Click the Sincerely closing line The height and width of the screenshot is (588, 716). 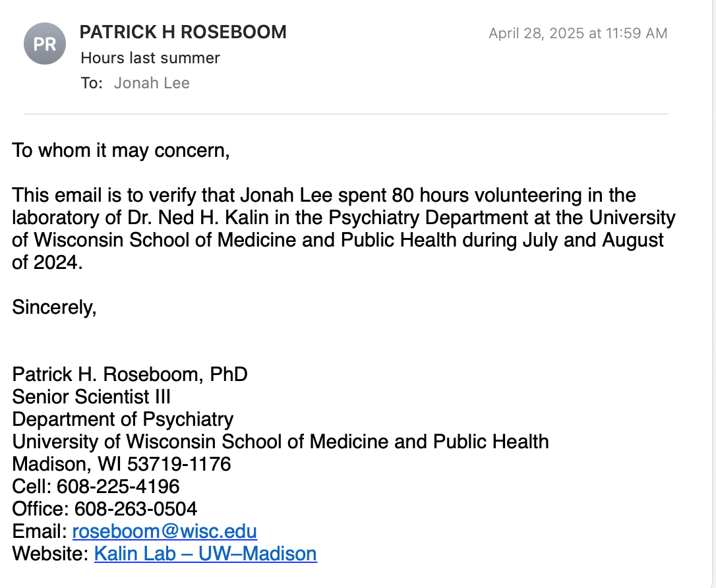tap(55, 307)
